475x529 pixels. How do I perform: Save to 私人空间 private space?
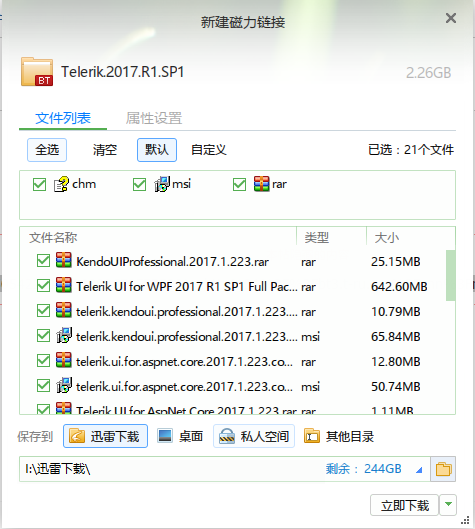(254, 436)
